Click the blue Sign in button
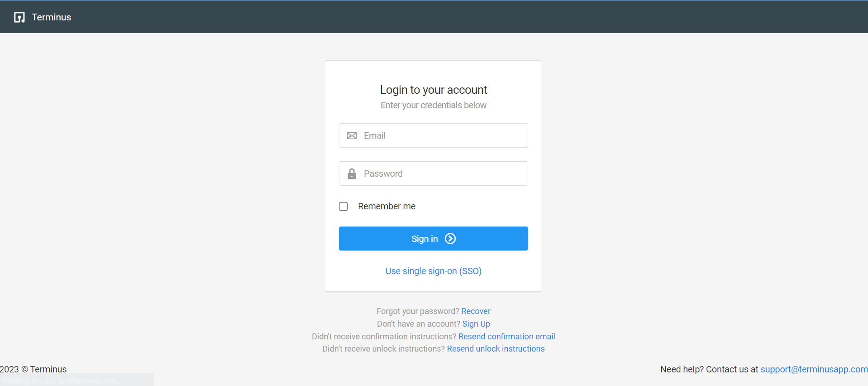This screenshot has height=386, width=868. pyautogui.click(x=434, y=239)
